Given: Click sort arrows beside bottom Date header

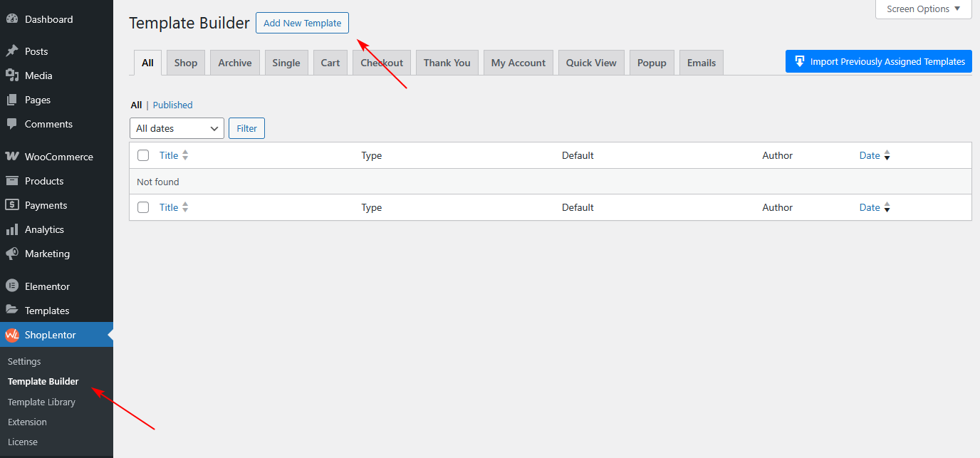Looking at the screenshot, I should pyautogui.click(x=887, y=207).
